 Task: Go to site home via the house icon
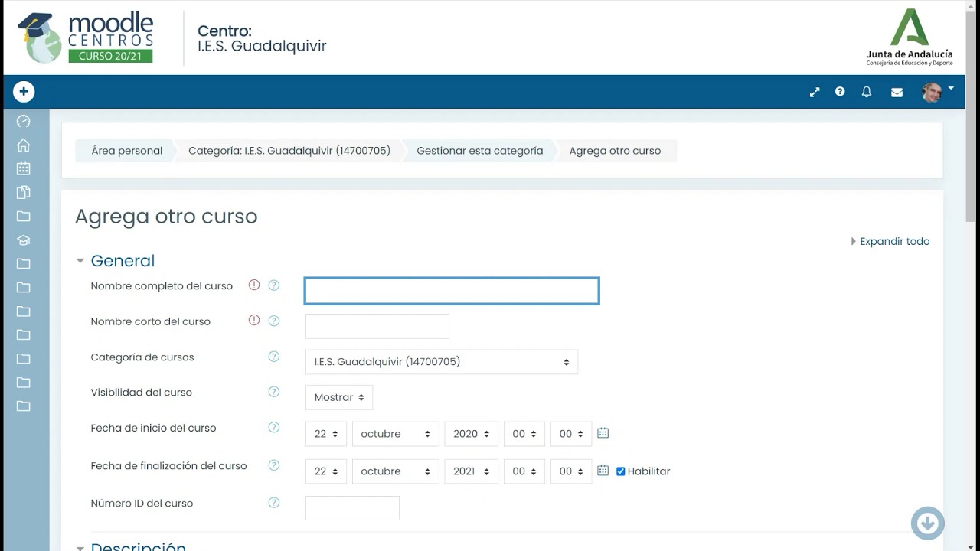pos(24,145)
